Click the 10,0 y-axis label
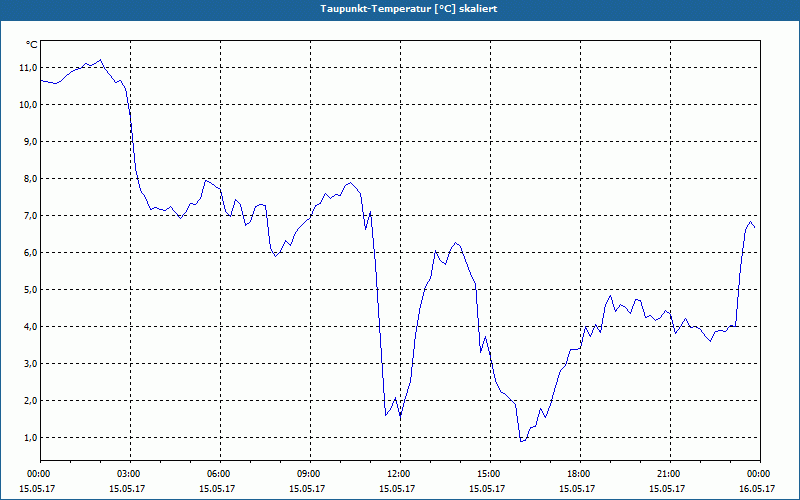The image size is (800, 500). pyautogui.click(x=29, y=105)
